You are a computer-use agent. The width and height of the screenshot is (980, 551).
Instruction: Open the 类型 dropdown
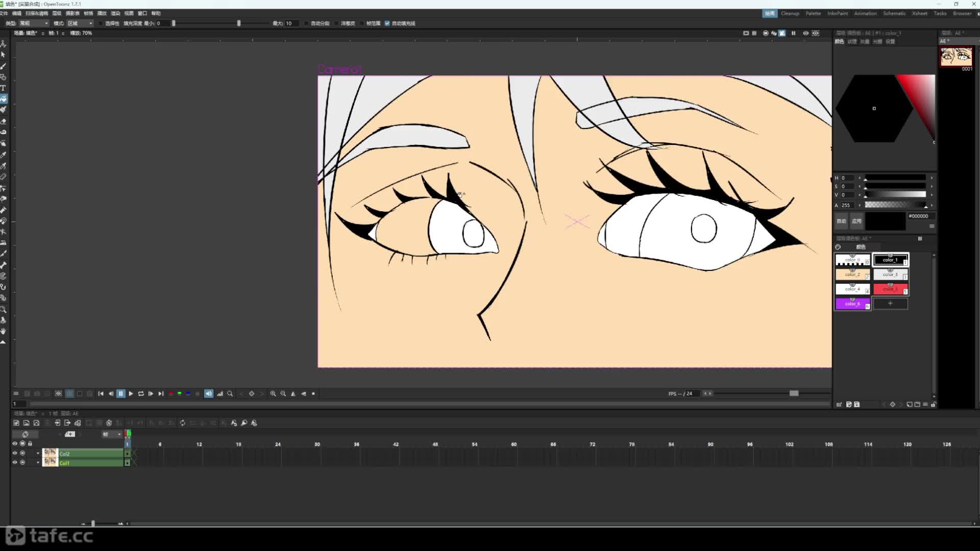[34, 23]
